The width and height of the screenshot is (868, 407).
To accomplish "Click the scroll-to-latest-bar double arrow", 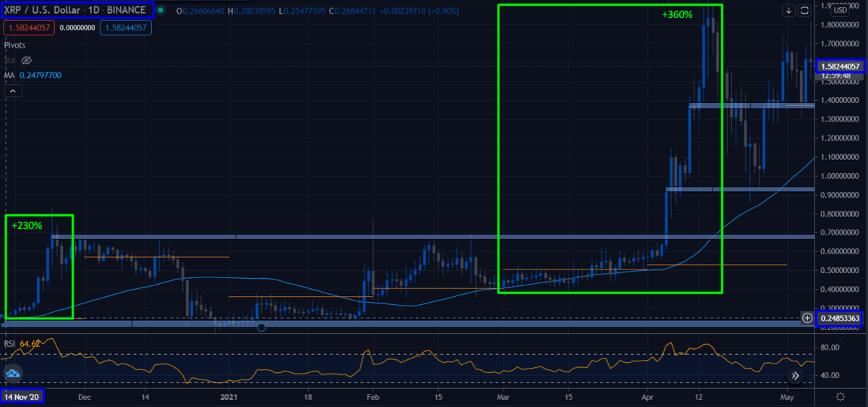I will [x=795, y=376].
